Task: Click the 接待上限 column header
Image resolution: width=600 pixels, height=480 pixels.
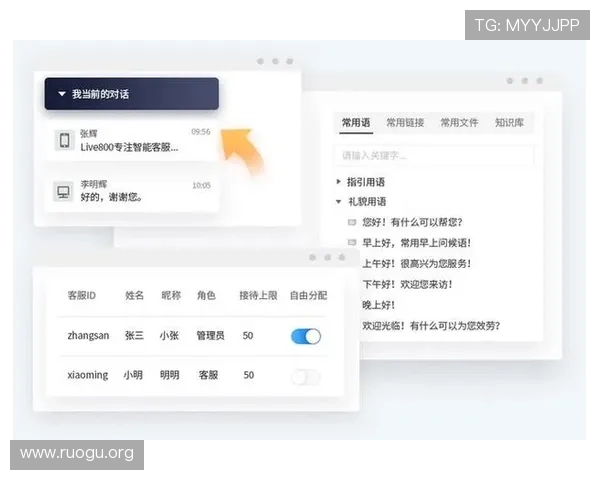Action: (x=258, y=296)
